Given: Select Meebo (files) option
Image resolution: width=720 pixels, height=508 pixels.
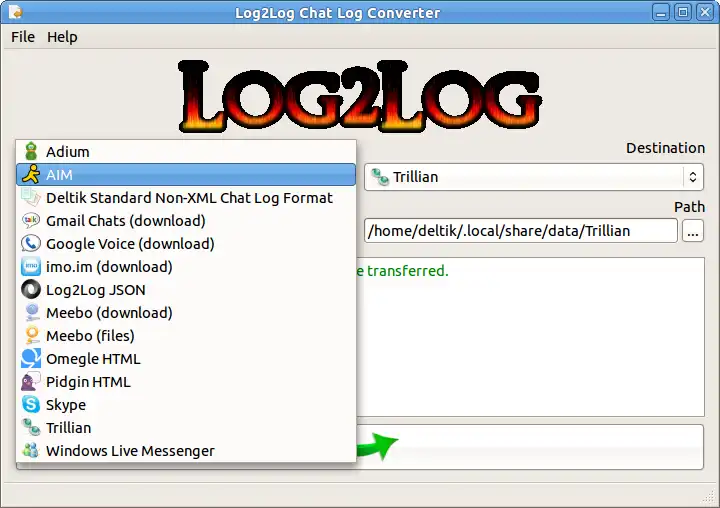Looking at the screenshot, I should click(x=186, y=336).
